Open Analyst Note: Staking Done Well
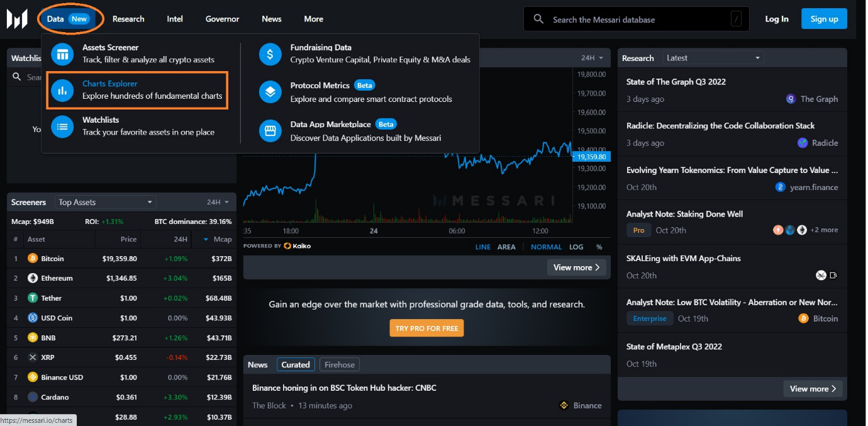The width and height of the screenshot is (868, 426). pos(684,214)
